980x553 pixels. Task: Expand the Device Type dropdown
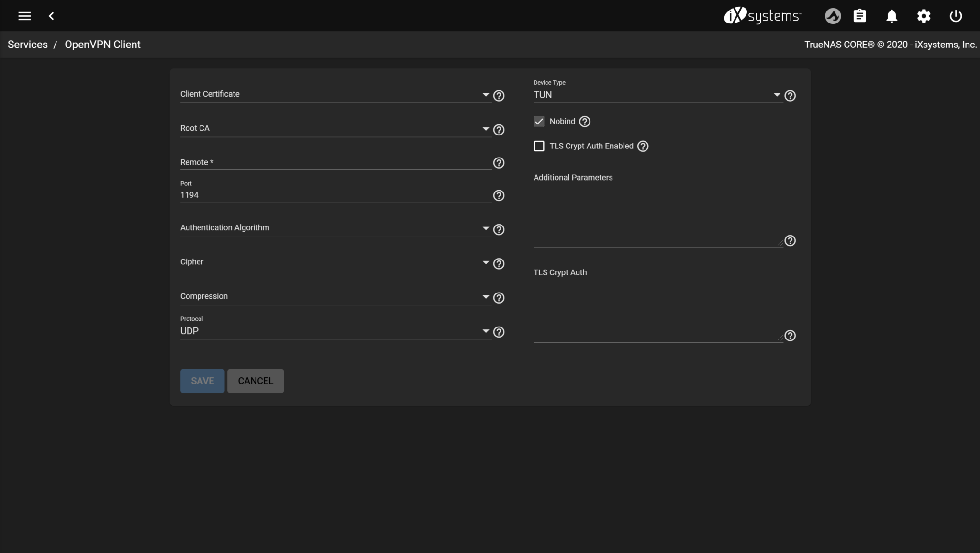click(x=656, y=95)
